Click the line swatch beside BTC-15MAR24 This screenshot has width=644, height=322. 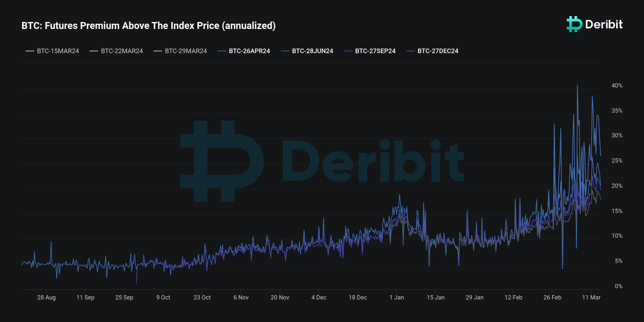click(30, 51)
